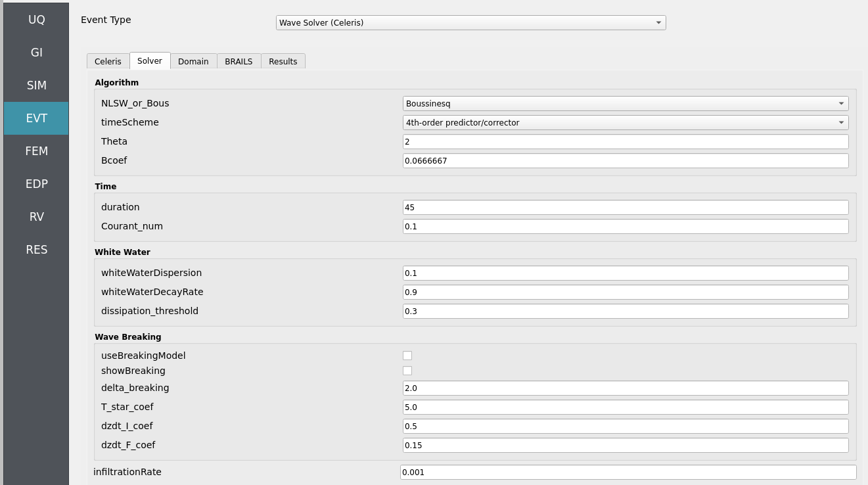Click the 'useBreakingModel' label
868x485 pixels.
coord(143,356)
